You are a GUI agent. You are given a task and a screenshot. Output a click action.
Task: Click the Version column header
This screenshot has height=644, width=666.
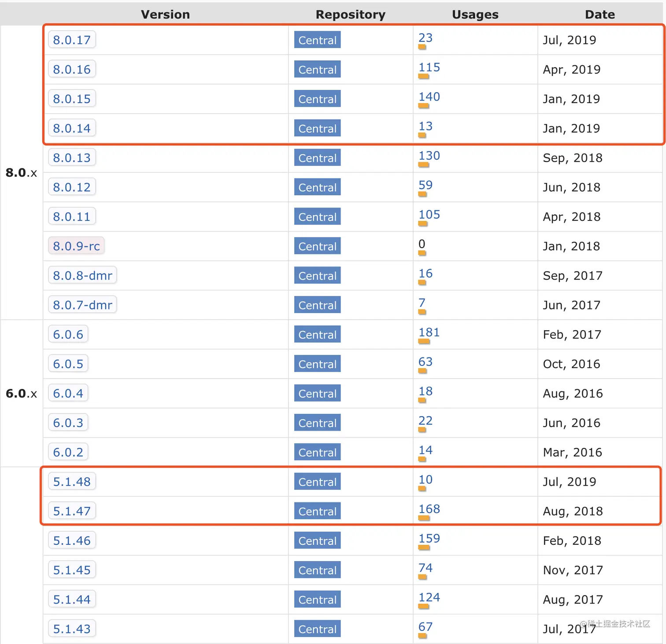(166, 15)
